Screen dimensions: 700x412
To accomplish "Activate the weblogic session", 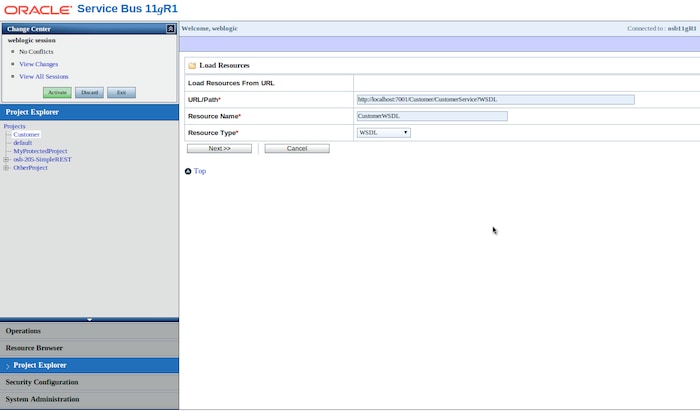I will [57, 92].
